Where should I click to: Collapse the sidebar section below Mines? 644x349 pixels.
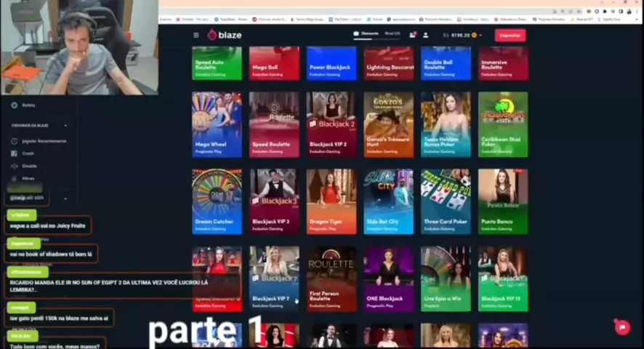tap(65, 198)
